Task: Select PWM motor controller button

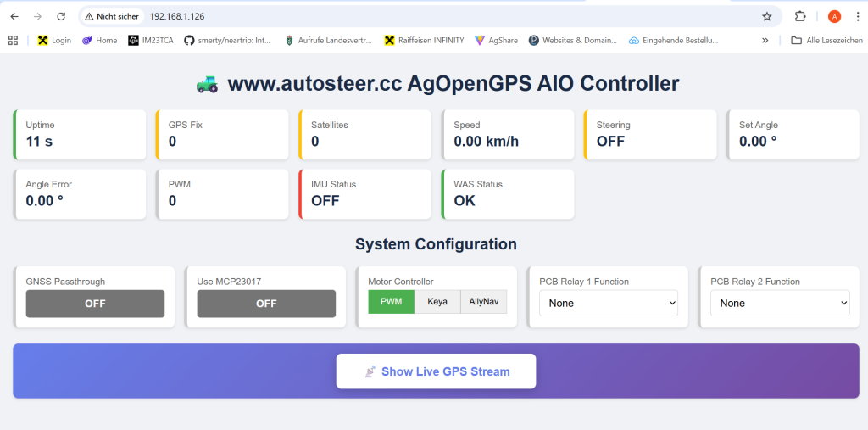Action: click(392, 302)
